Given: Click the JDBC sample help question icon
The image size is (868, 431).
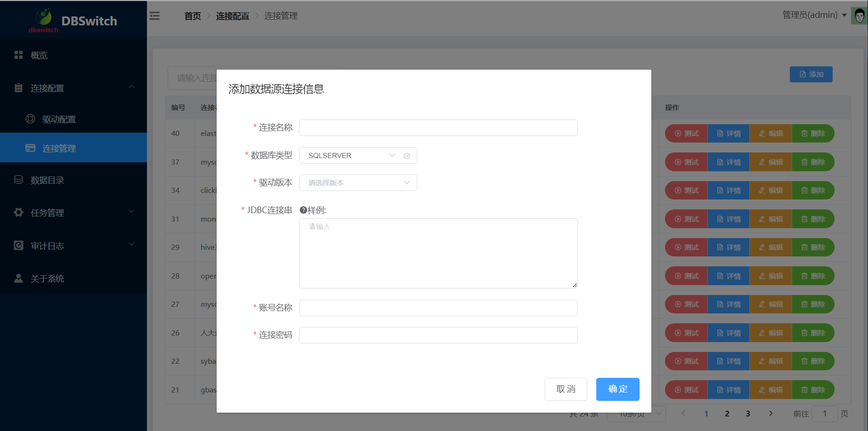Looking at the screenshot, I should (303, 210).
